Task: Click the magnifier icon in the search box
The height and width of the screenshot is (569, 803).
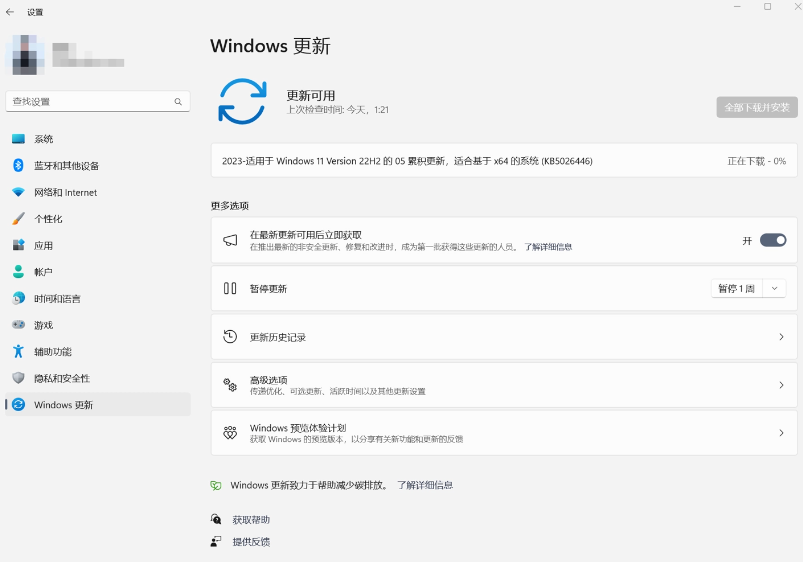Action: click(x=178, y=101)
